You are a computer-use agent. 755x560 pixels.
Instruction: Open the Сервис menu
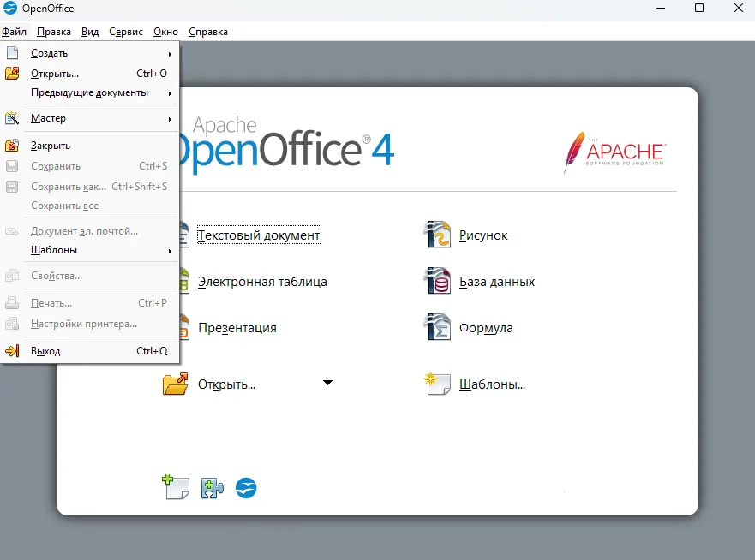tap(125, 31)
